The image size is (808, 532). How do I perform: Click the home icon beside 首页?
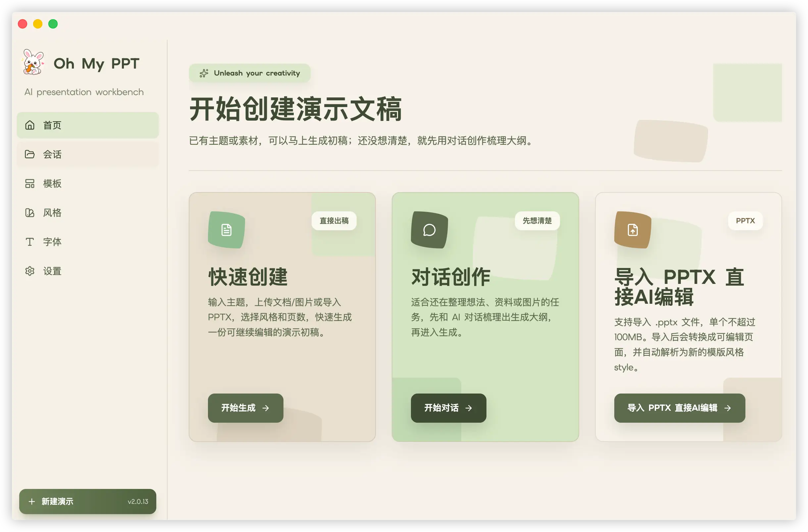pyautogui.click(x=30, y=125)
